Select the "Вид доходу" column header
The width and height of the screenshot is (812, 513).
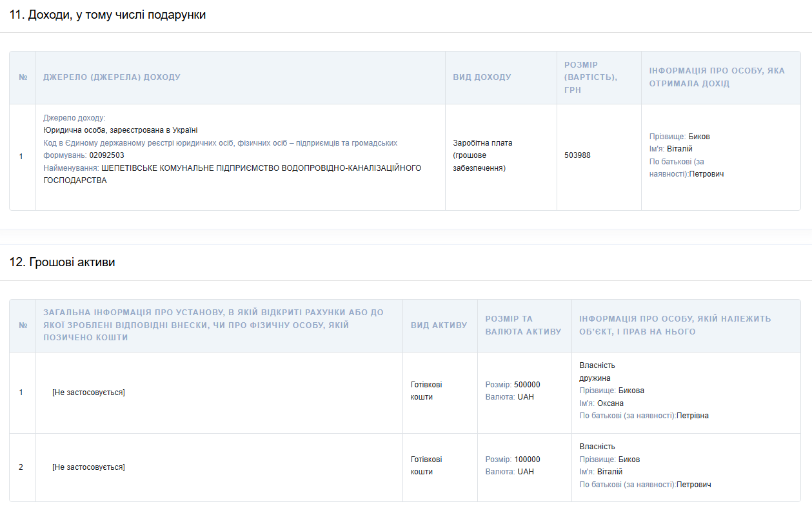click(x=482, y=77)
